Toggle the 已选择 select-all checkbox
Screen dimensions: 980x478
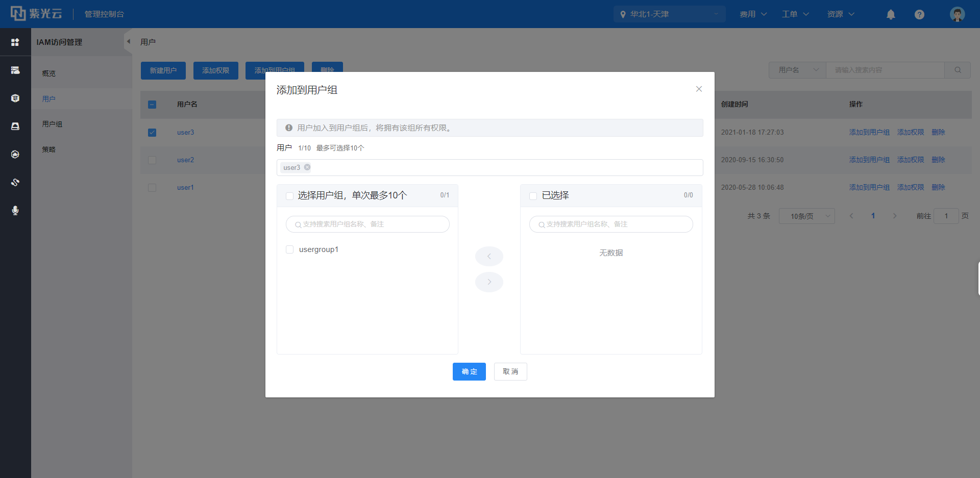pyautogui.click(x=533, y=196)
